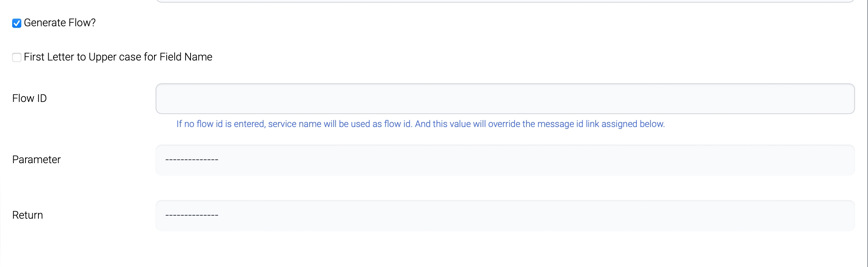Click the vertical panel border at right edge
Viewport: 868px width, 267px height.
[867, 133]
